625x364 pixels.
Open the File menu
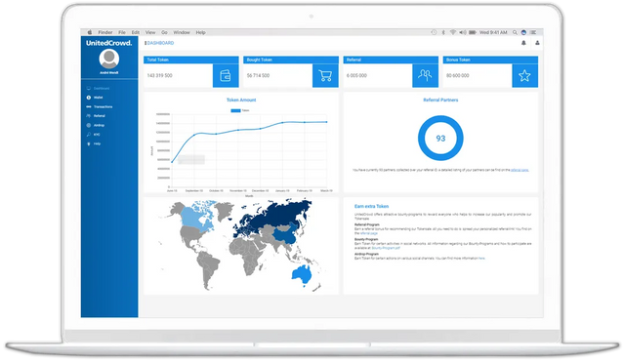pyautogui.click(x=122, y=32)
